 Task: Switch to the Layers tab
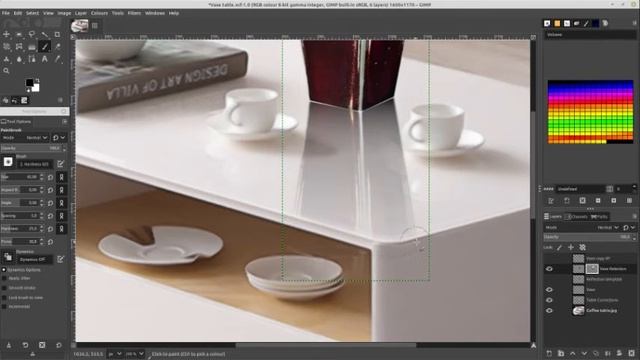point(553,216)
